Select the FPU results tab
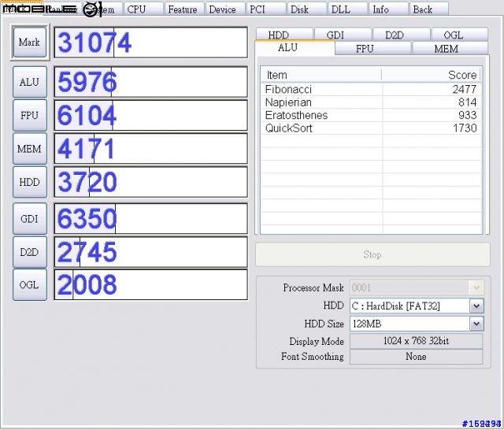504x430 pixels. point(373,49)
